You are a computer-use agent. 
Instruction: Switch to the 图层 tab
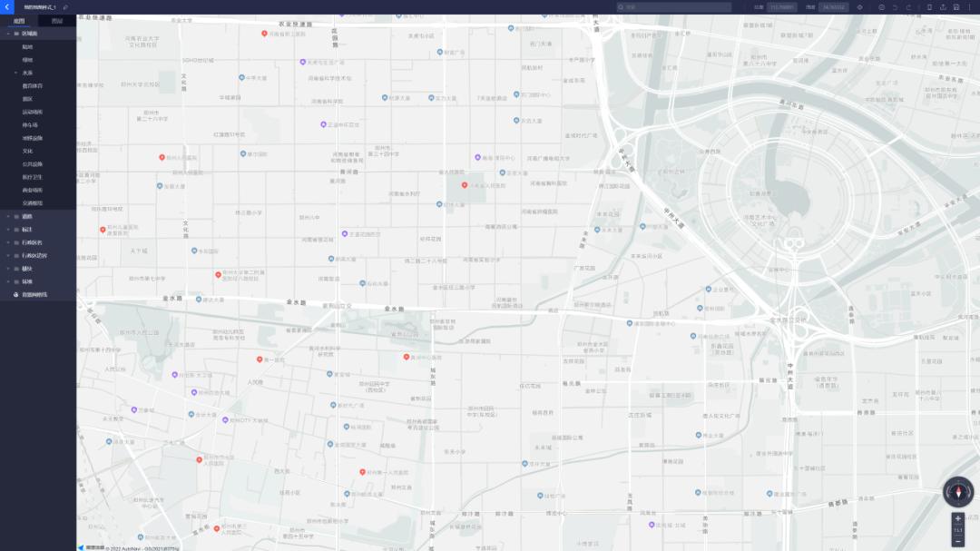coord(57,20)
